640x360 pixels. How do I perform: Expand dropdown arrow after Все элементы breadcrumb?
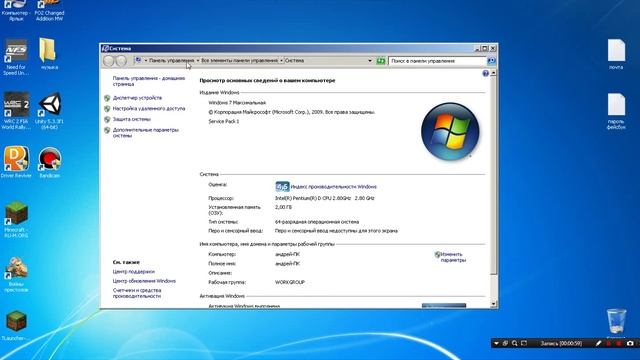pyautogui.click(x=281, y=61)
